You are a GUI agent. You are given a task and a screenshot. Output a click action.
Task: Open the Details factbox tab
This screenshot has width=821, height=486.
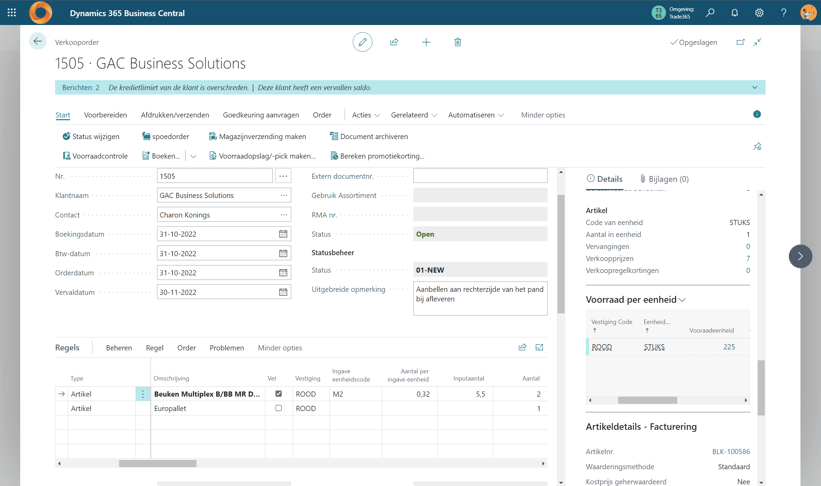[x=604, y=179]
